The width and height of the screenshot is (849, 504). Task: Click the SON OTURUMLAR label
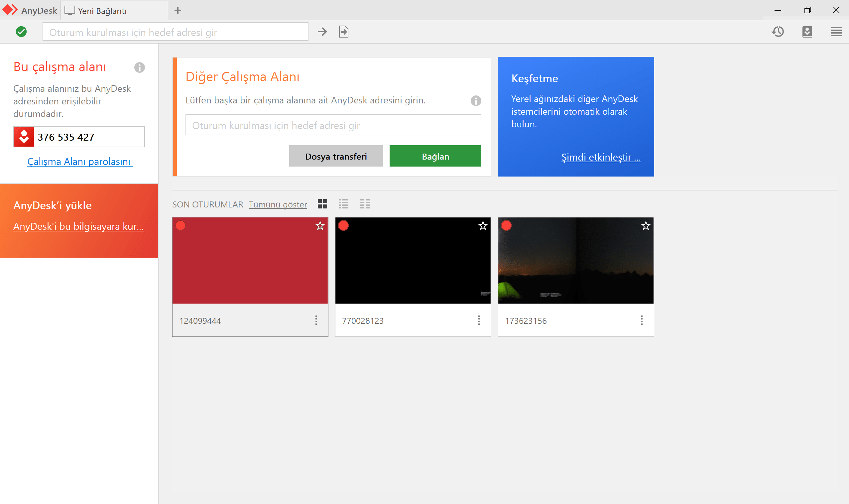point(208,204)
